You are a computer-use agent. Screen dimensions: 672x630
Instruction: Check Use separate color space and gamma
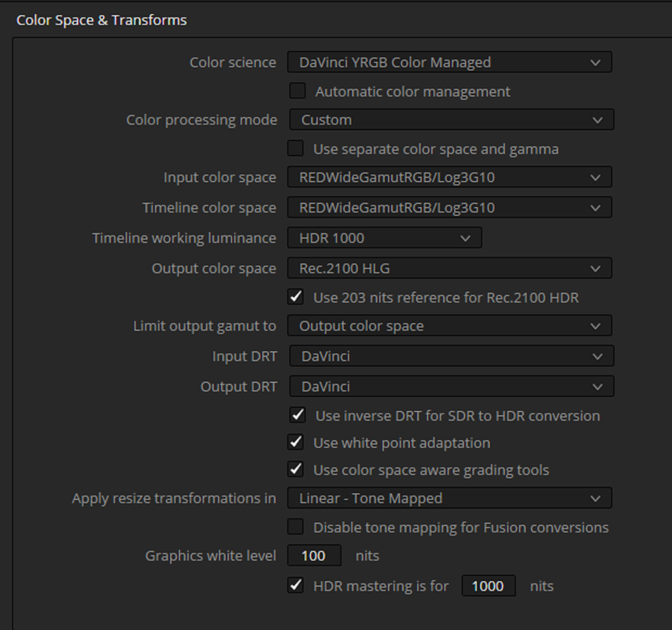[x=296, y=148]
